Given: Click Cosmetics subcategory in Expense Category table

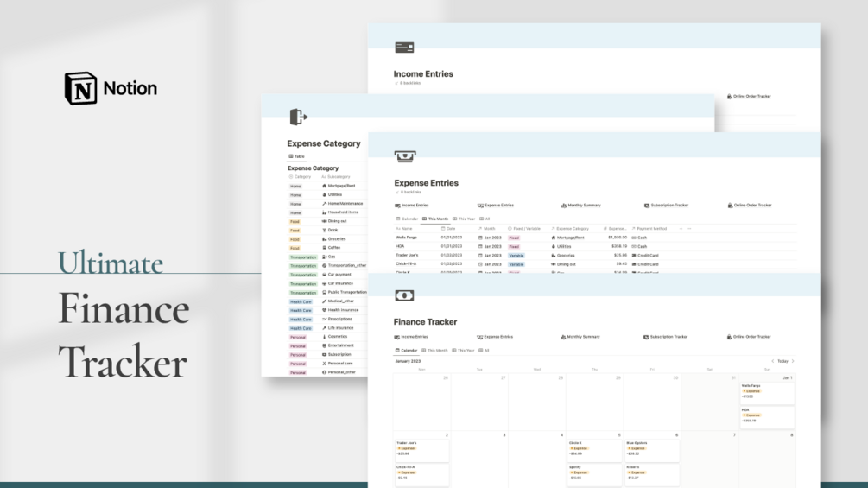Looking at the screenshot, I should [x=335, y=336].
